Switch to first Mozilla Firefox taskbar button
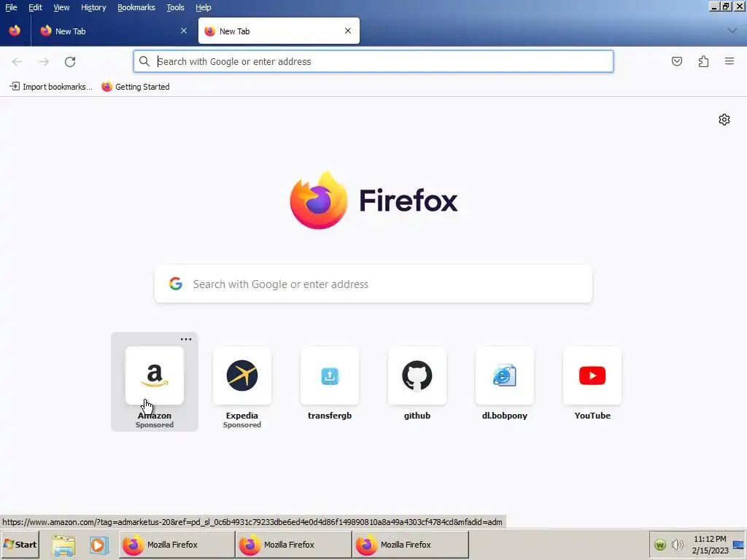 [177, 544]
